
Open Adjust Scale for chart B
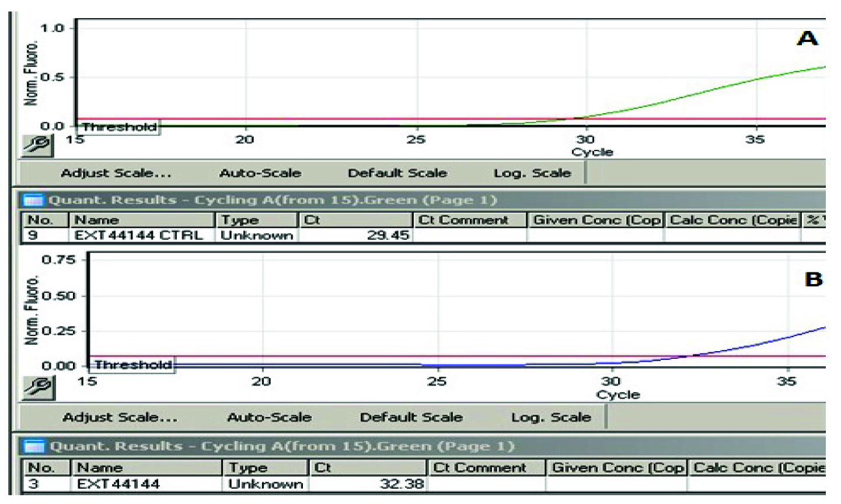[120, 417]
